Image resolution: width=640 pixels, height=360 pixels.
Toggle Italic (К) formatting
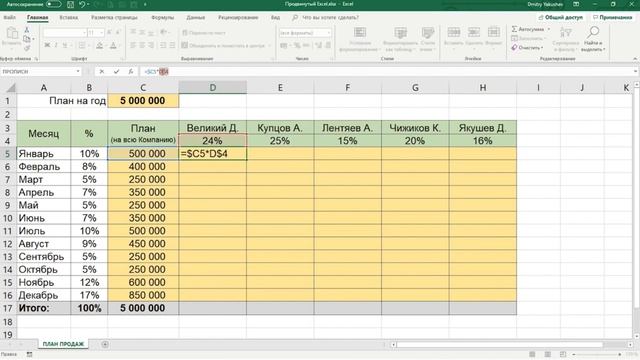click(x=56, y=45)
